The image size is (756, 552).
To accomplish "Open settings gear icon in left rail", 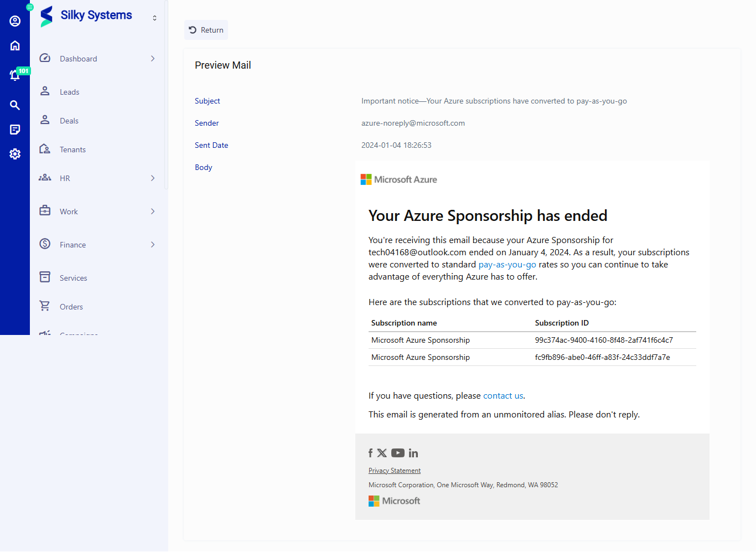I will pyautogui.click(x=15, y=154).
